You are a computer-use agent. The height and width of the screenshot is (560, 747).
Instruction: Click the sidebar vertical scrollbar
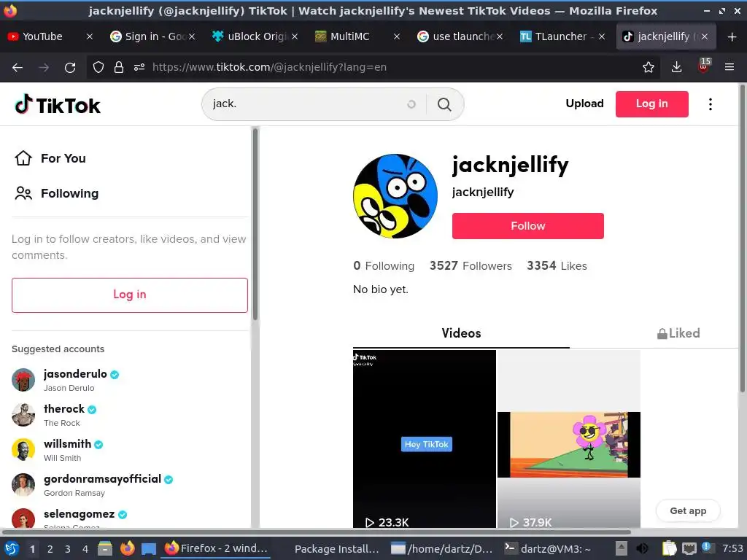pos(255,224)
